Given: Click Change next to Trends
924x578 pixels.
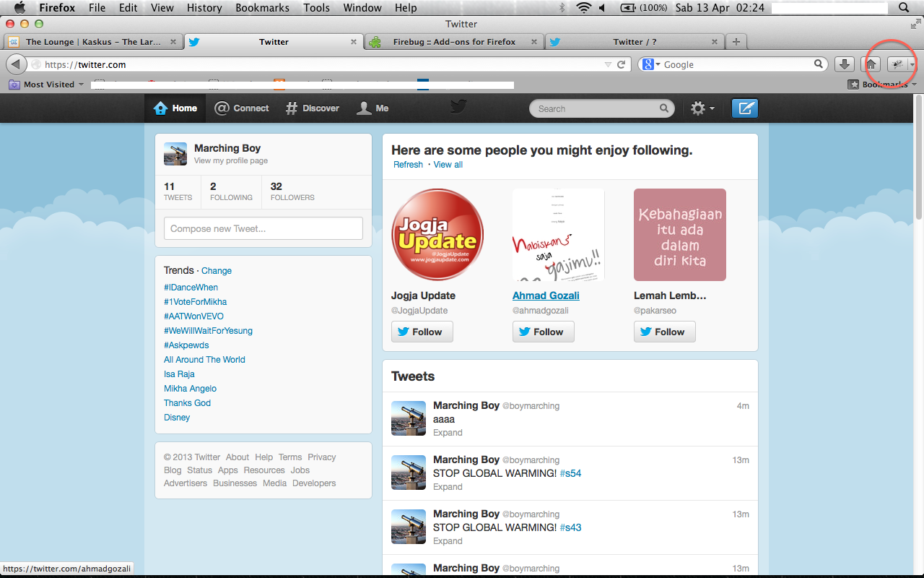Looking at the screenshot, I should (217, 271).
